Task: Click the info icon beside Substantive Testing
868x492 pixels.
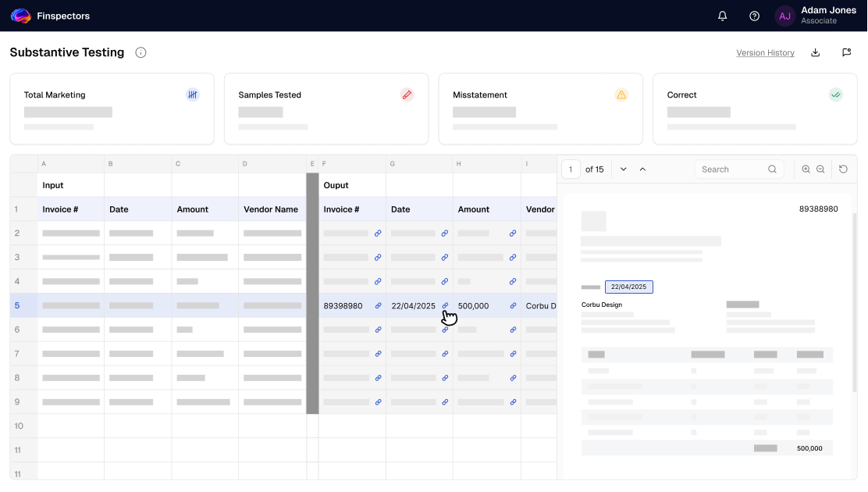Action: (141, 52)
